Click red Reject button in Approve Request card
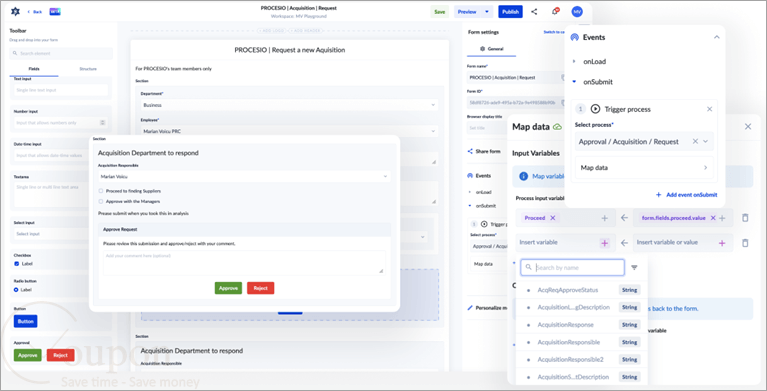The height and width of the screenshot is (391, 767). coord(261,288)
